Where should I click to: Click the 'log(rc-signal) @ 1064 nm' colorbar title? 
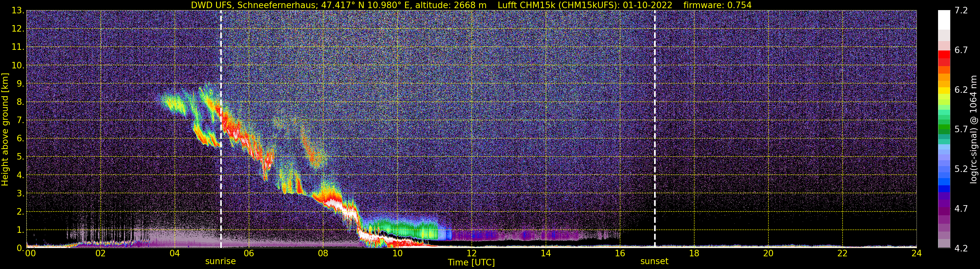click(973, 129)
